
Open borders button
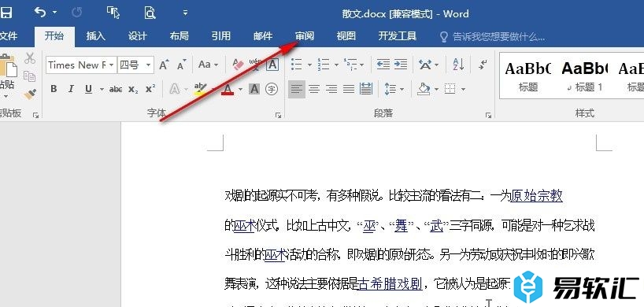click(450, 89)
